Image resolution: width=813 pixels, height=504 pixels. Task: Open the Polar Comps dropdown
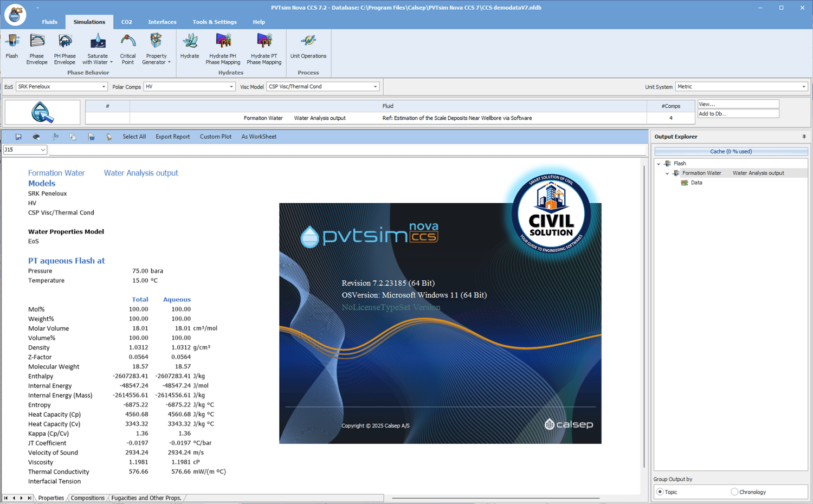click(231, 87)
